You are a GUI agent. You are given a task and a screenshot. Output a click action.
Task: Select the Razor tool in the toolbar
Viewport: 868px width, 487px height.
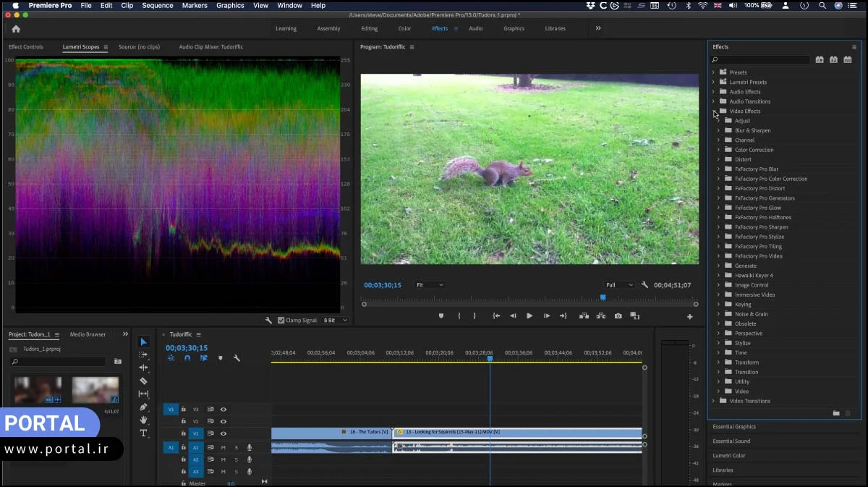click(x=143, y=381)
